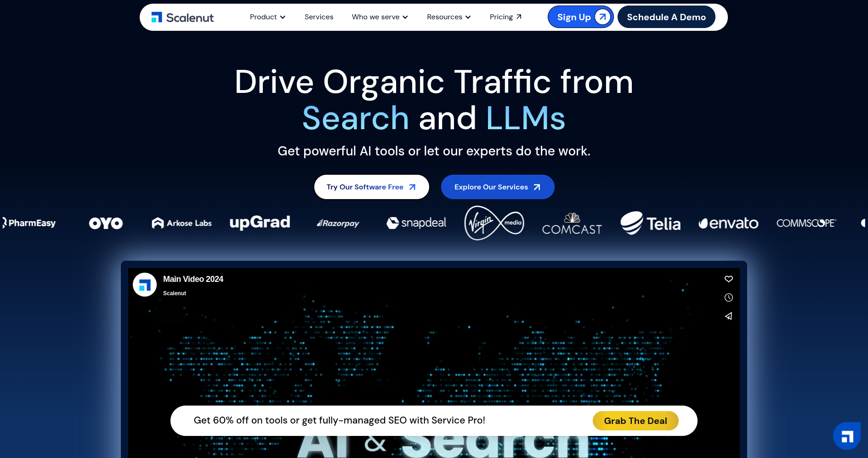Click the upGrad logo

pos(260,223)
